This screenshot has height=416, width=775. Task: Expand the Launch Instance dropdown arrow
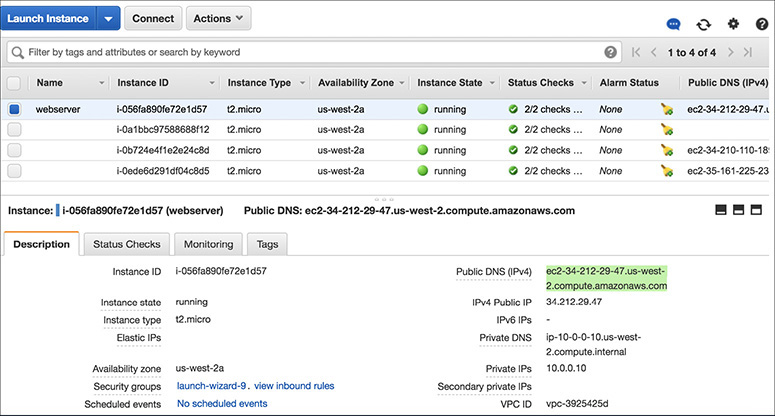click(108, 18)
